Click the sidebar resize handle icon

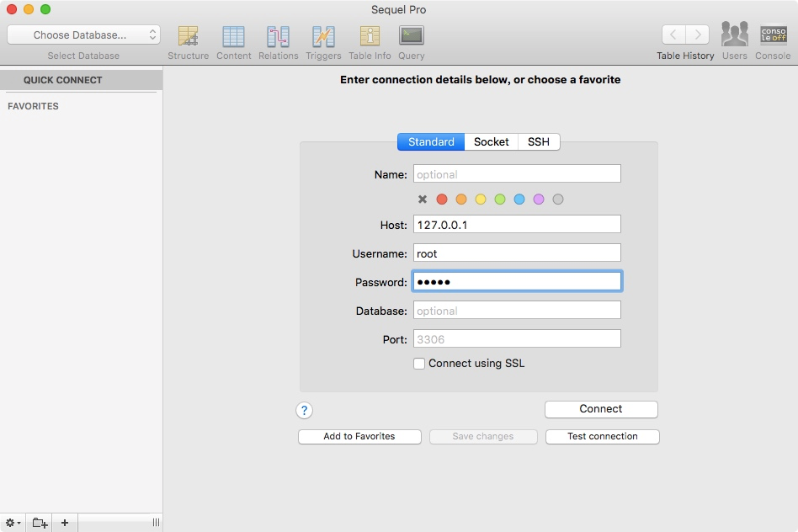156,523
